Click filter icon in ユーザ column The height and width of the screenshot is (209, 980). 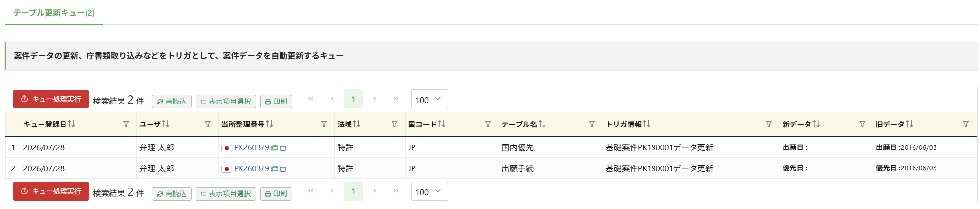[x=208, y=124]
